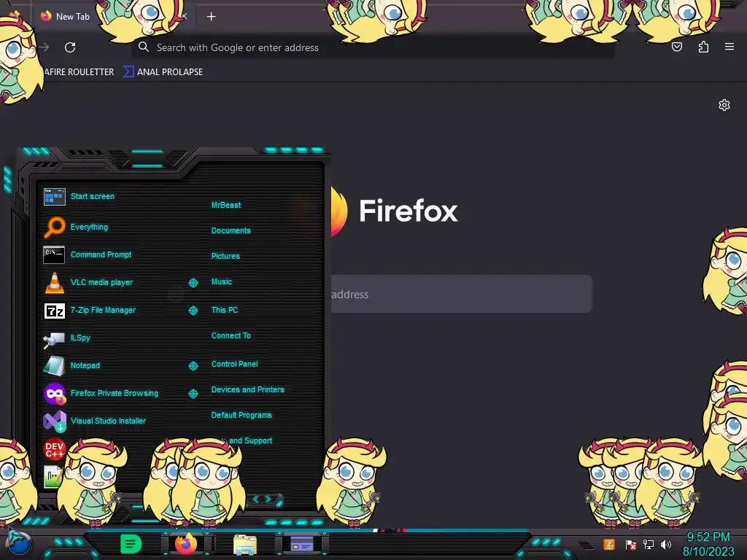Click the Visual Studio Installer icon
Screen dimensions: 747x560
[55, 421]
